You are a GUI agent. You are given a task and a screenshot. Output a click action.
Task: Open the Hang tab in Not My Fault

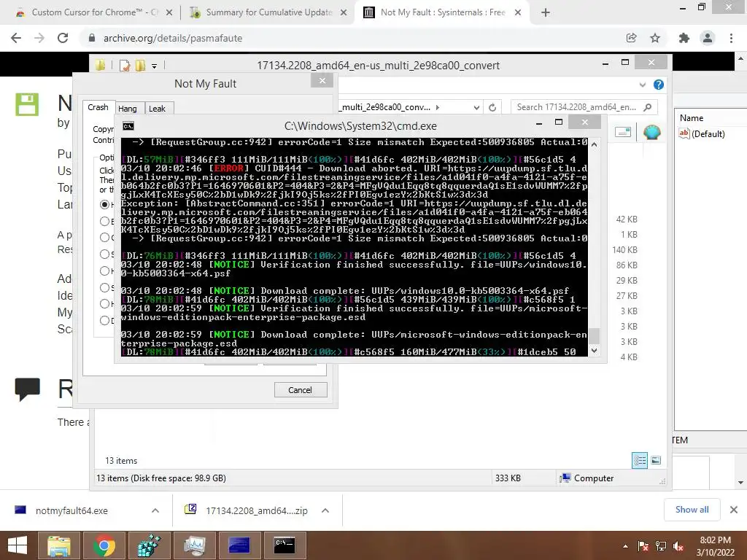[x=127, y=109]
